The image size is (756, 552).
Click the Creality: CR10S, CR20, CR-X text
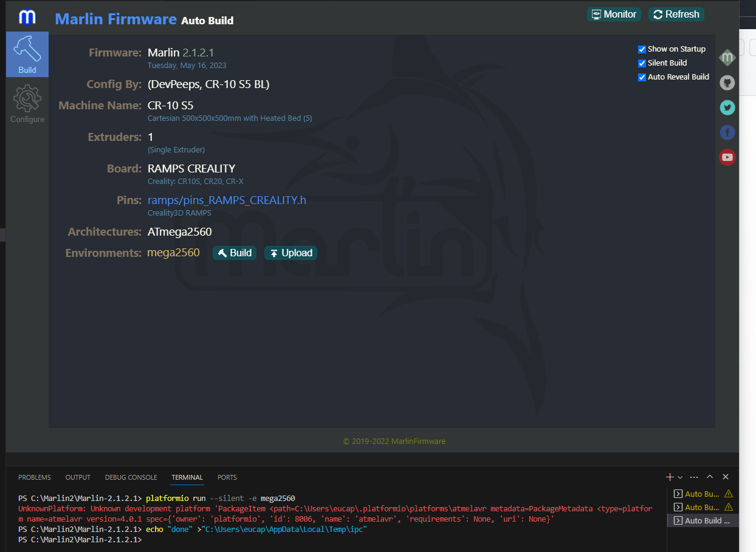pyautogui.click(x=196, y=181)
